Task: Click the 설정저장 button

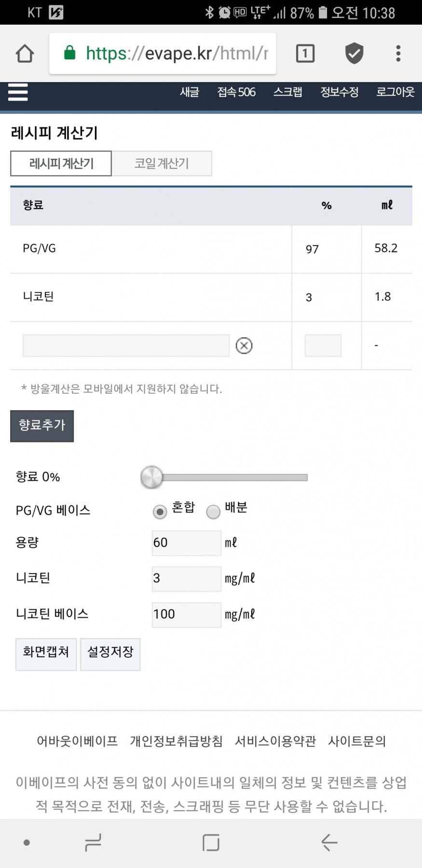Action: [110, 654]
